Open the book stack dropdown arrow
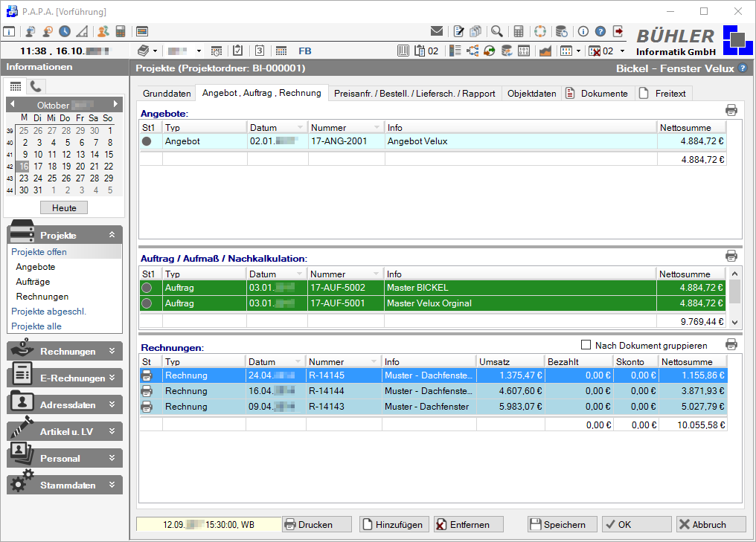 pos(155,51)
